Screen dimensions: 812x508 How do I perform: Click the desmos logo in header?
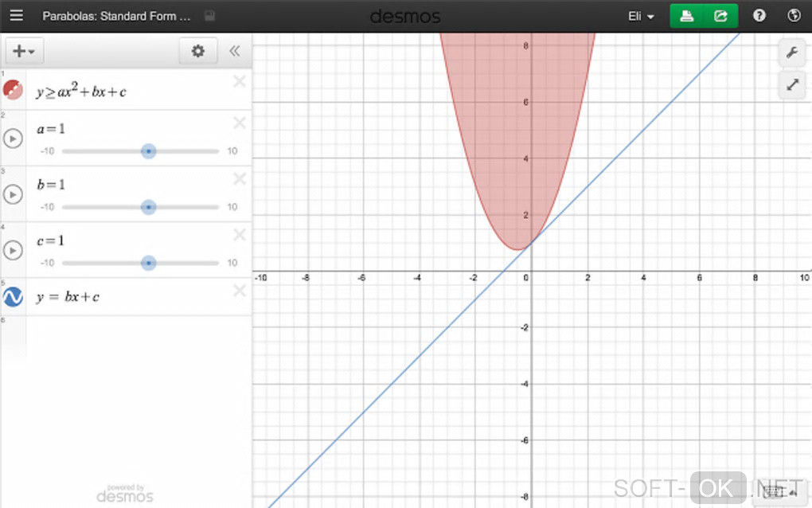[405, 17]
